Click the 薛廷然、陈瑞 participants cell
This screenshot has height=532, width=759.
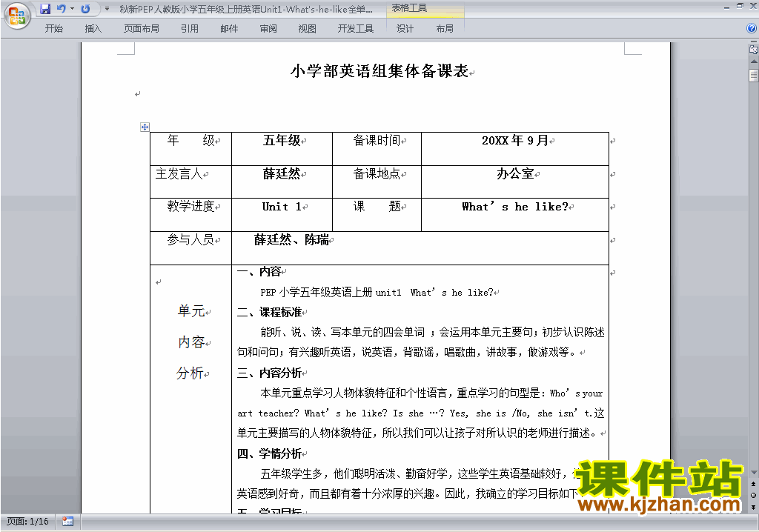420,248
